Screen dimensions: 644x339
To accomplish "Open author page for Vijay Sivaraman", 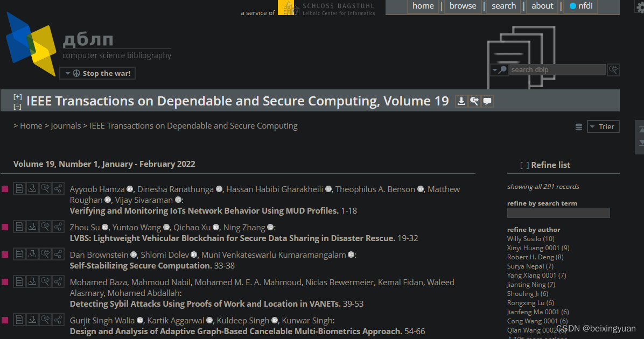I will pyautogui.click(x=144, y=200).
